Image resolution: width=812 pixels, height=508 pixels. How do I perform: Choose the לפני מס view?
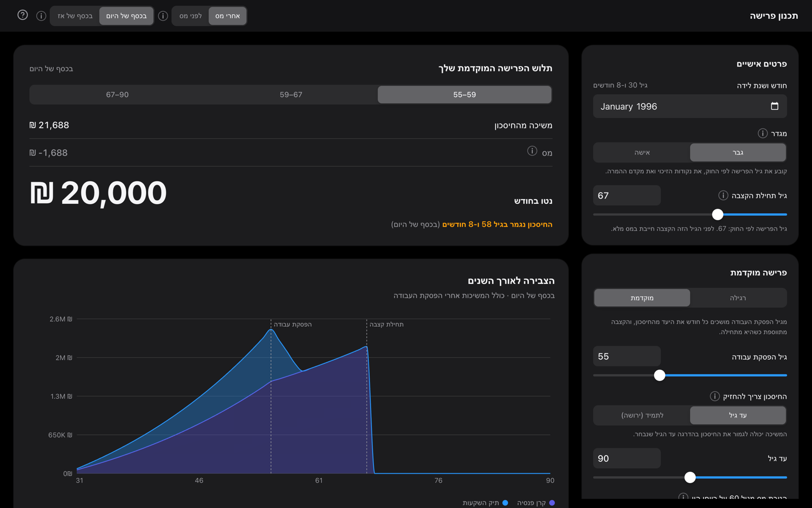tap(190, 16)
